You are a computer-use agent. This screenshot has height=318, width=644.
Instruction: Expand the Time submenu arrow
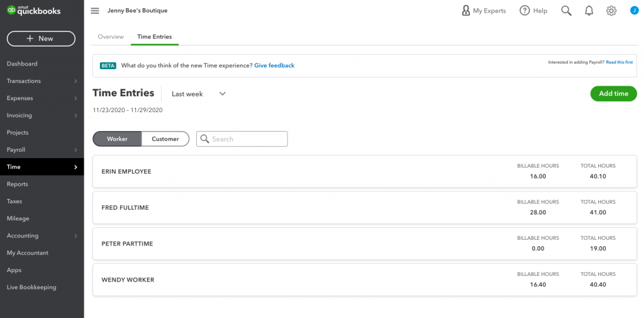pos(75,167)
